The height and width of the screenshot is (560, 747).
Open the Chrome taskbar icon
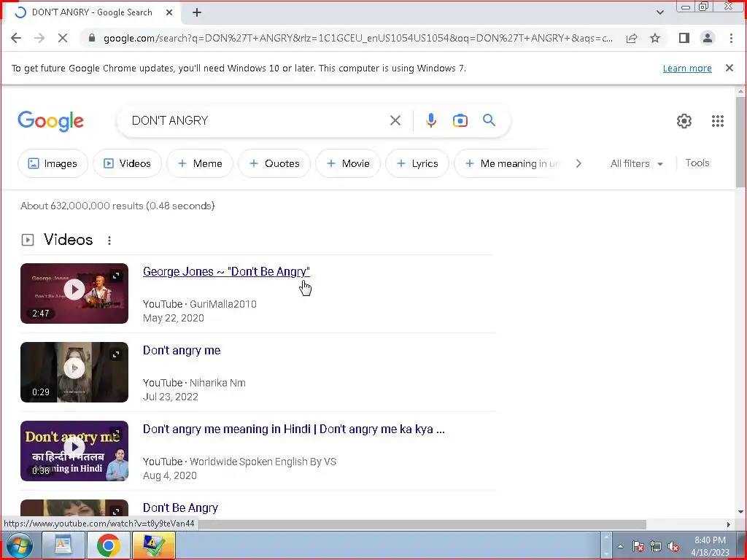tap(108, 545)
